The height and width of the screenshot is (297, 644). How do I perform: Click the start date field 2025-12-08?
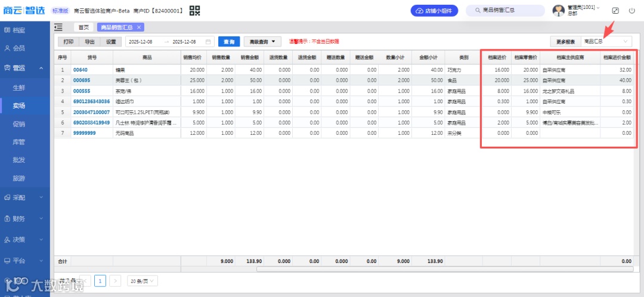[x=141, y=42]
